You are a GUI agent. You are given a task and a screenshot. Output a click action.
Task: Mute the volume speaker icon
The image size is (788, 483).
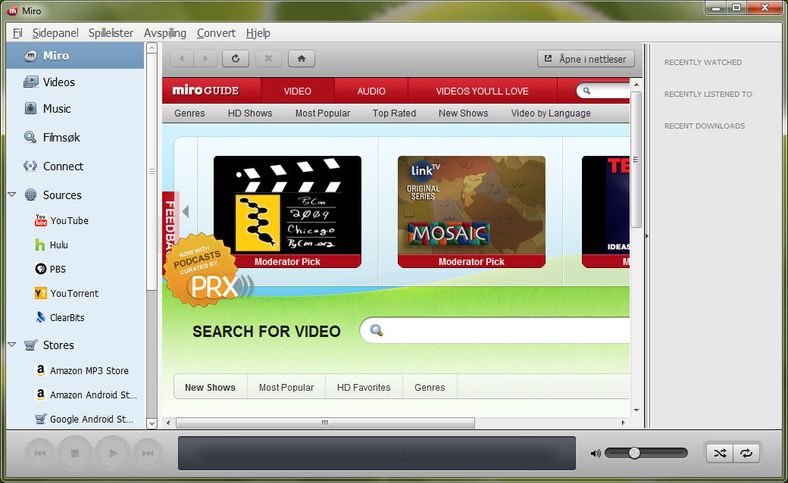point(596,453)
